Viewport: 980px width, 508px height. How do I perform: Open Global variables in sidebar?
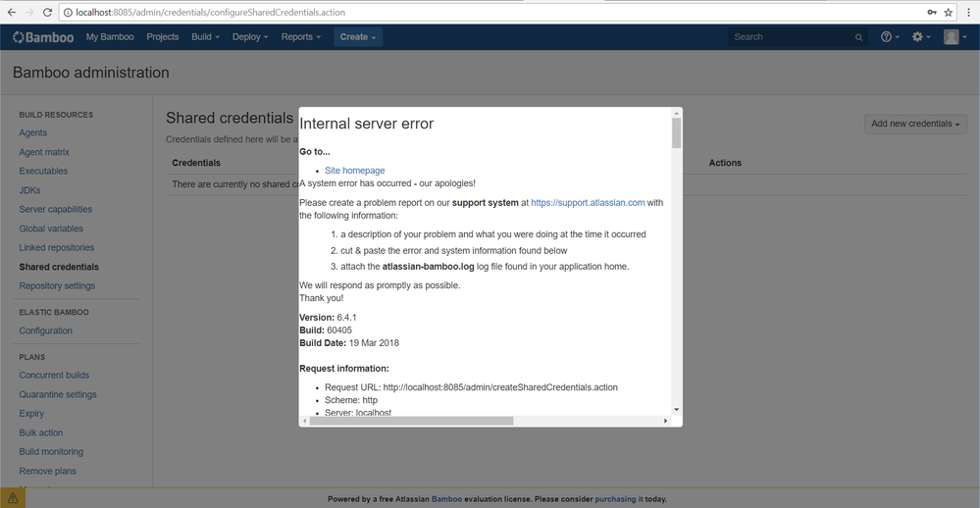pyautogui.click(x=51, y=229)
